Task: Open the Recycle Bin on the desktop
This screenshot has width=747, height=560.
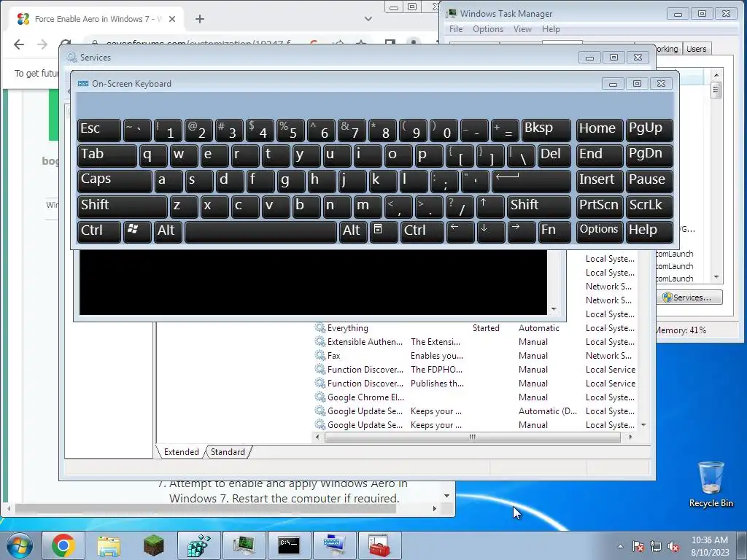Action: pos(711,485)
